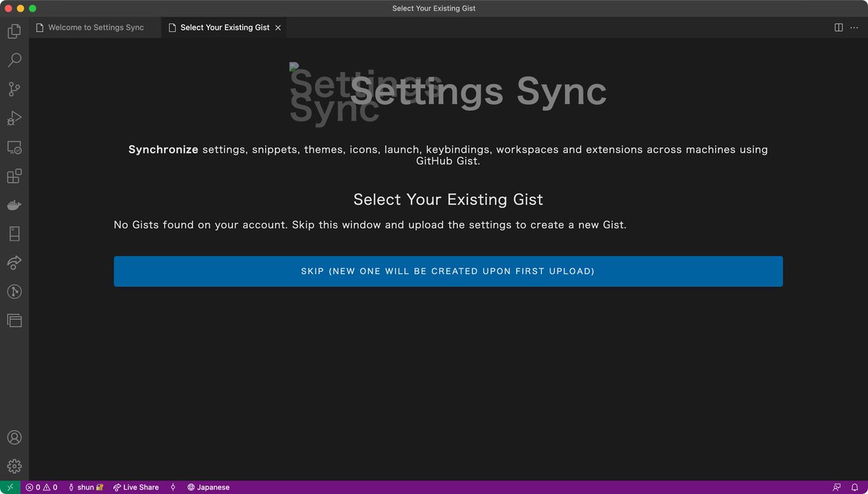Open the stacked windows icon in activity bar

(14, 320)
